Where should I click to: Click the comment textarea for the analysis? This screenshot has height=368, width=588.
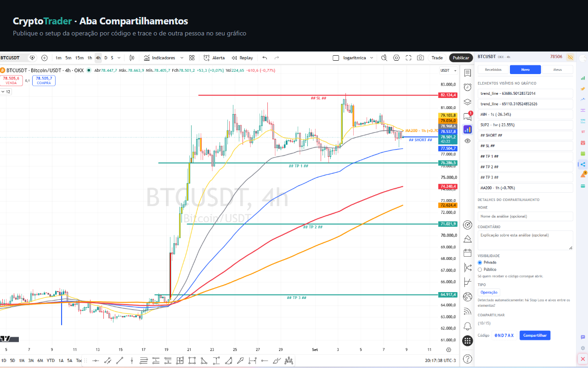(526, 241)
